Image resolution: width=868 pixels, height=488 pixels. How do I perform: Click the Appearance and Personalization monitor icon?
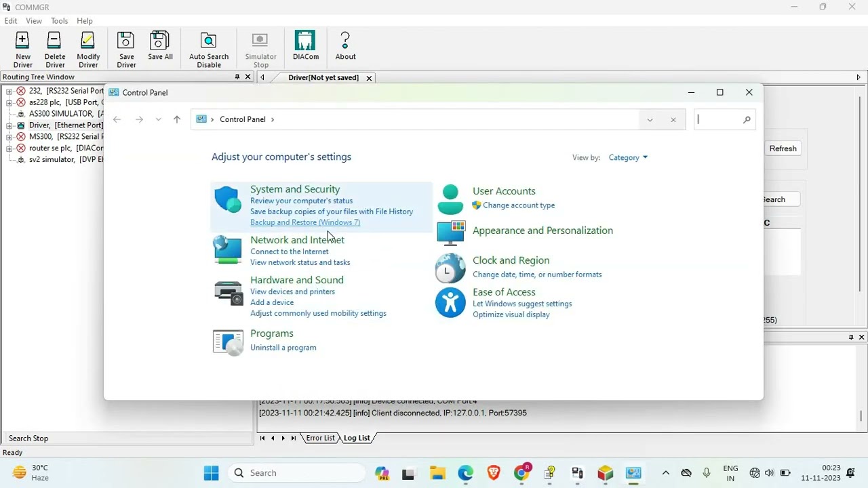[x=451, y=232]
